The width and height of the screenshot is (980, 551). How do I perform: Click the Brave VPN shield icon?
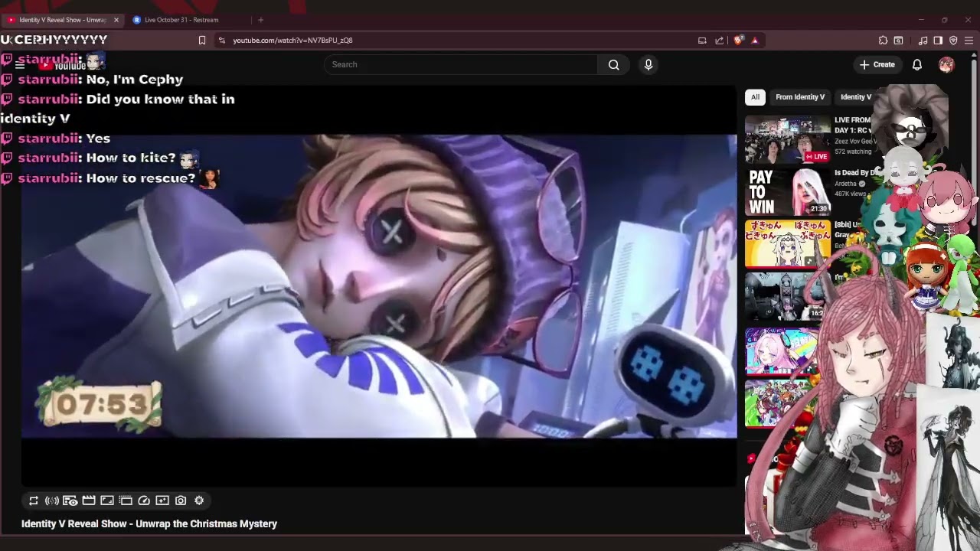click(953, 40)
